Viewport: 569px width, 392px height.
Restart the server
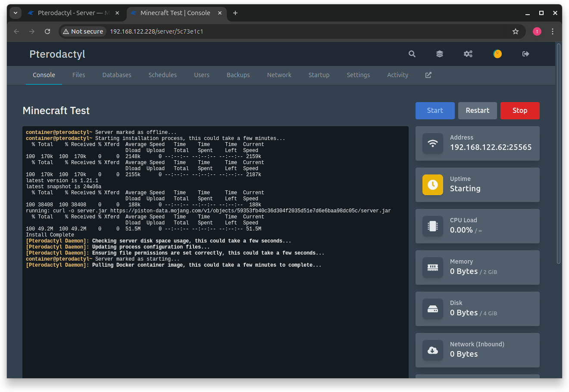coord(477,111)
